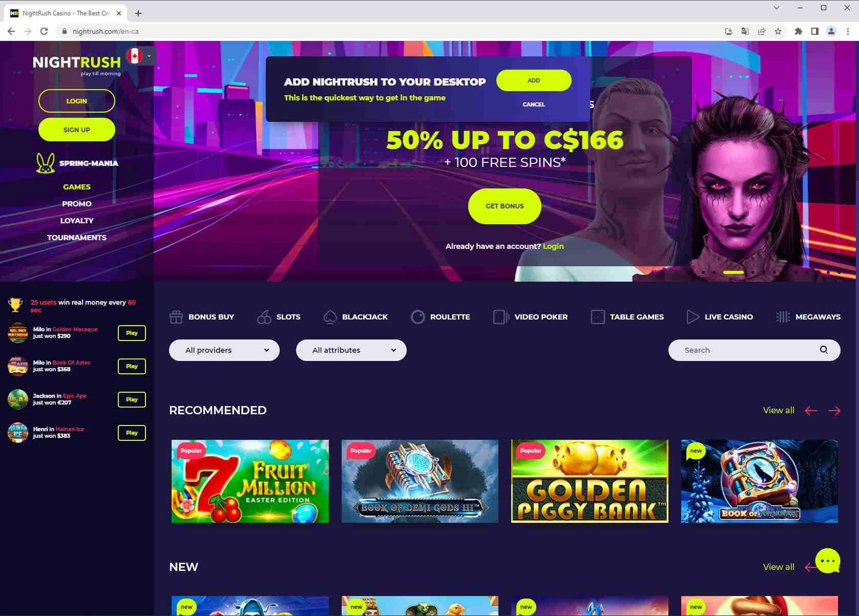The width and height of the screenshot is (859, 616).
Task: Click the search magnifier icon
Action: click(824, 350)
